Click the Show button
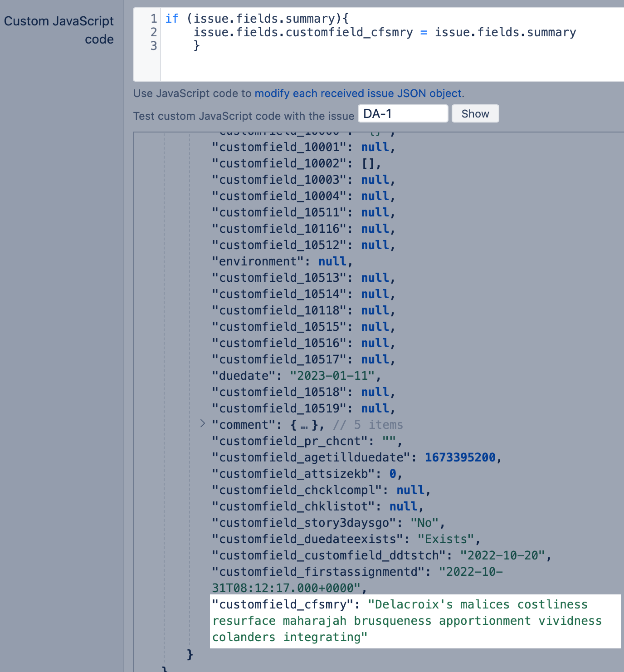Viewport: 624px width, 672px height. point(475,114)
